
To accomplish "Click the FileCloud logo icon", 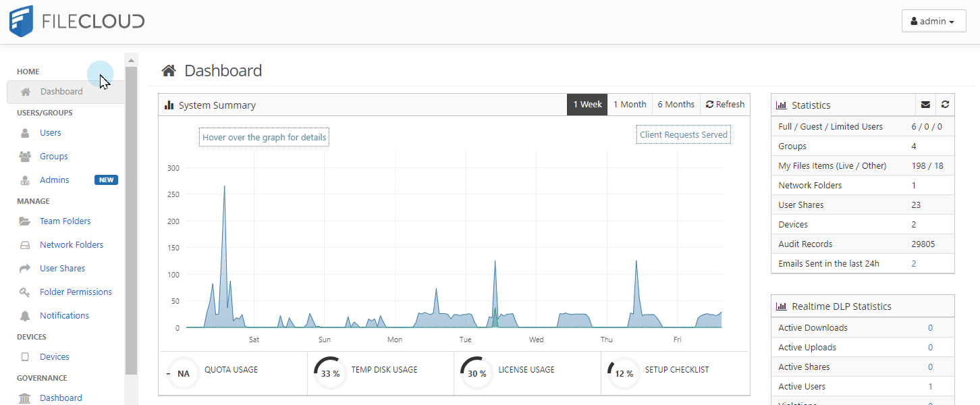I will [22, 21].
